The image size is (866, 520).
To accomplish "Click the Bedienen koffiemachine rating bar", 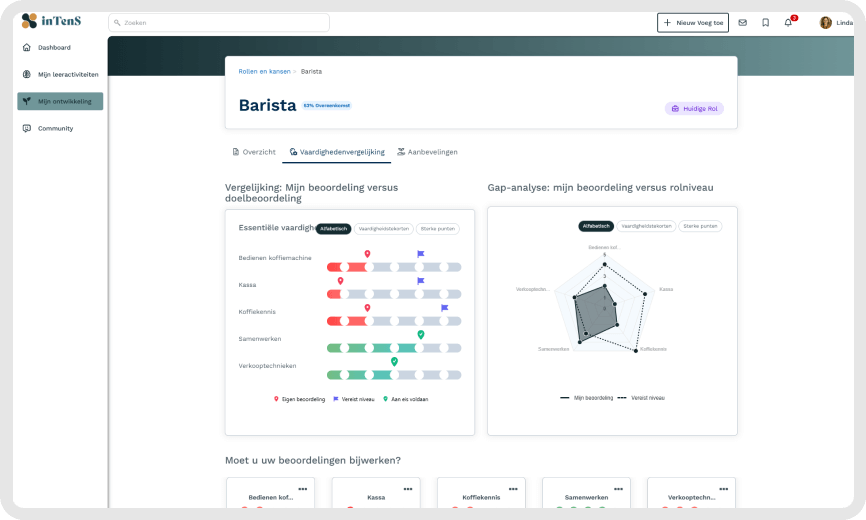I will tap(394, 267).
